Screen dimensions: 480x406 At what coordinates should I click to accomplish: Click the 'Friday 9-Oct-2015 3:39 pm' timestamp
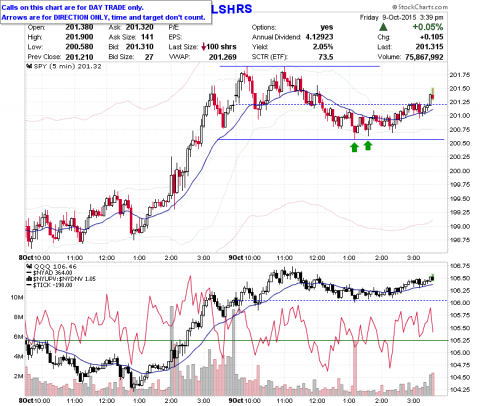tap(402, 17)
